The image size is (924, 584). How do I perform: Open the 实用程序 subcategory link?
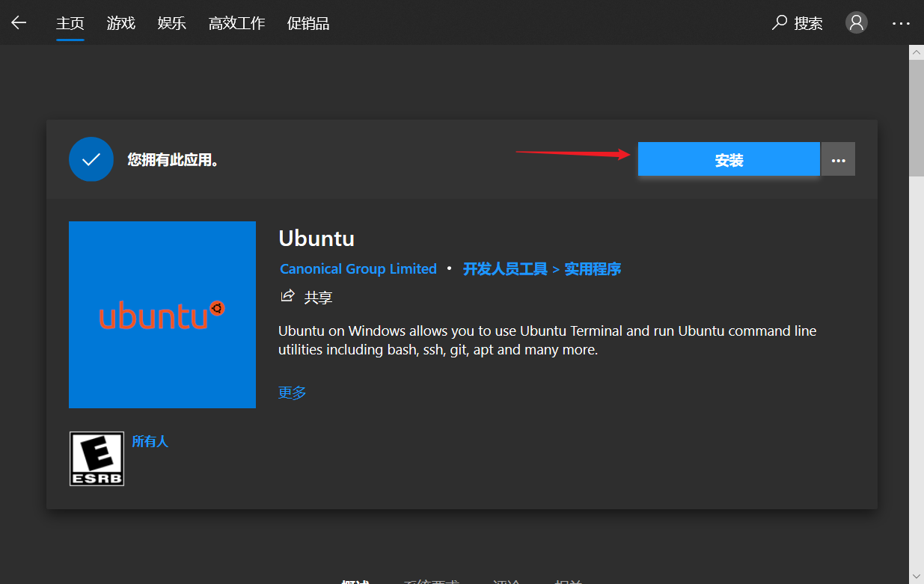pos(593,268)
